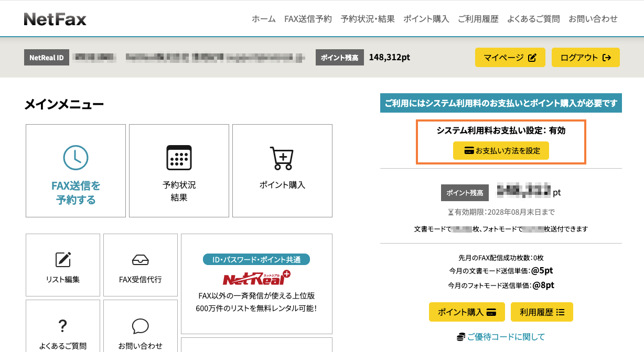The width and height of the screenshot is (644, 352).
Task: Click the システム利用料お支払い設定: 有効 status text
Action: [x=501, y=130]
